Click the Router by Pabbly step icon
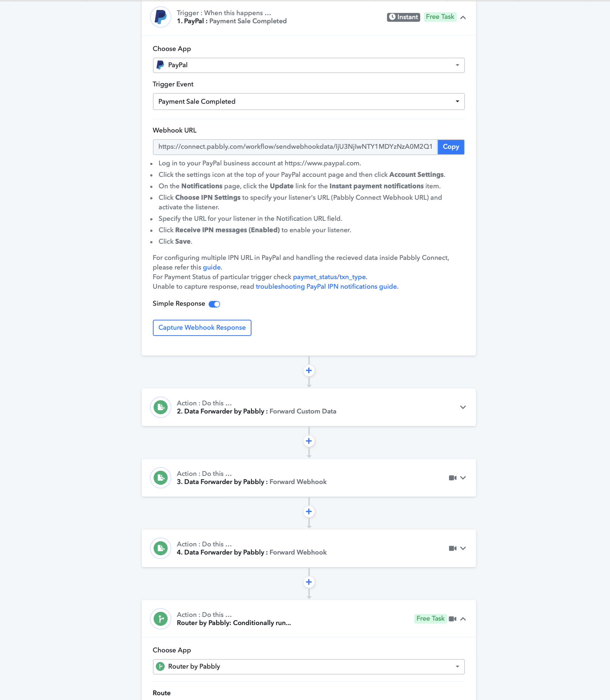This screenshot has height=700, width=610. click(x=161, y=619)
